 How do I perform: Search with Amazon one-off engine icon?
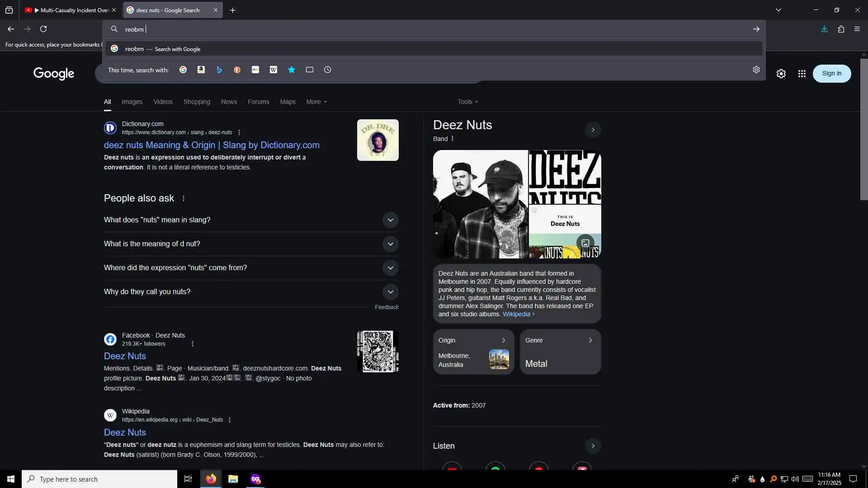click(x=201, y=70)
